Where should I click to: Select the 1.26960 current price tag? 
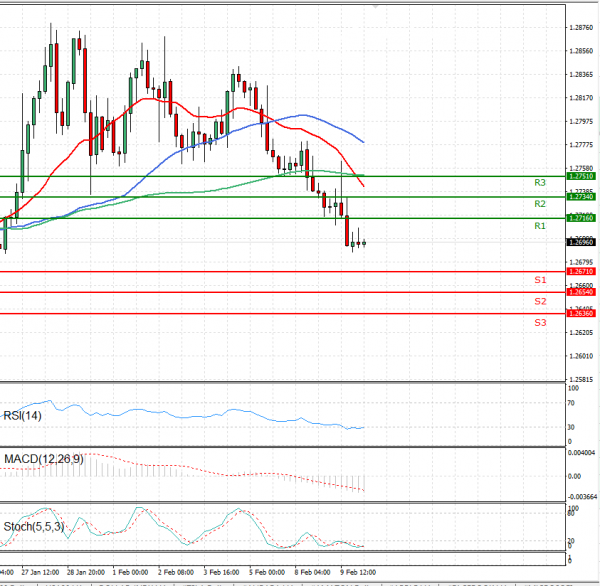pyautogui.click(x=581, y=242)
